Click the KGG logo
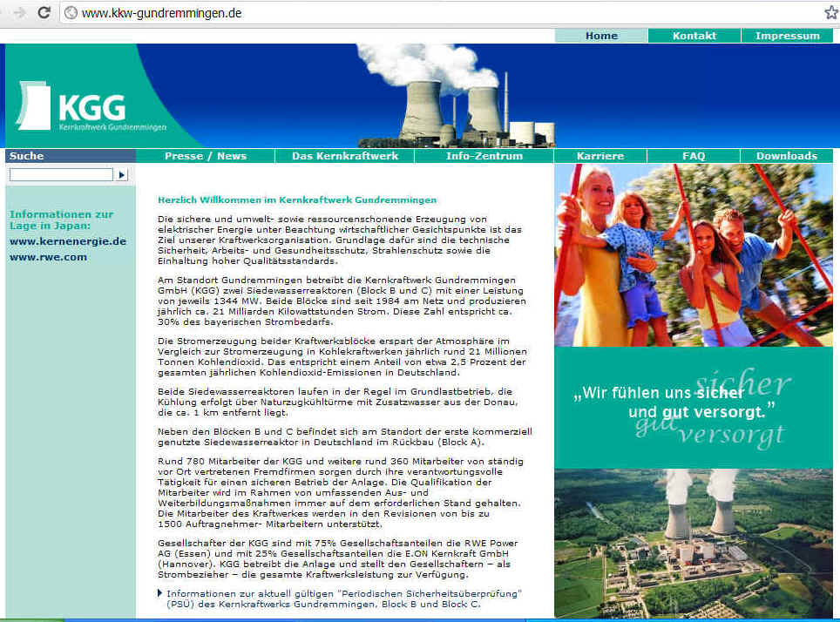Image resolution: width=840 pixels, height=622 pixels. point(92,106)
